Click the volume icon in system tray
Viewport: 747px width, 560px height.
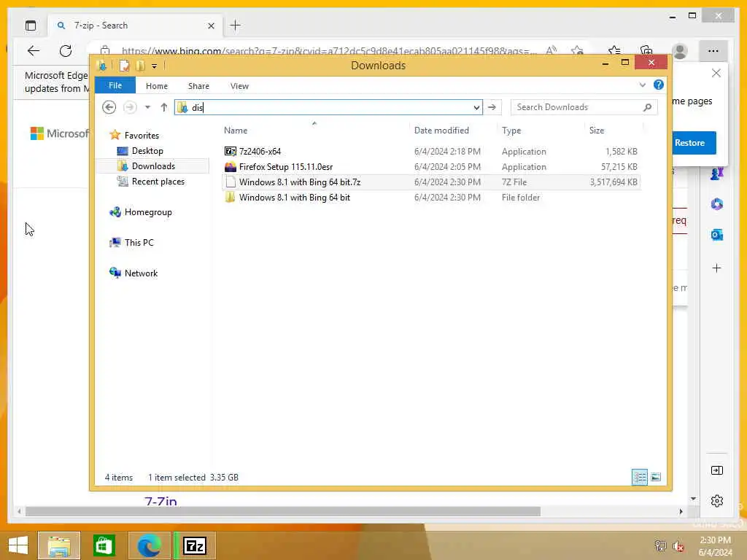pos(678,546)
